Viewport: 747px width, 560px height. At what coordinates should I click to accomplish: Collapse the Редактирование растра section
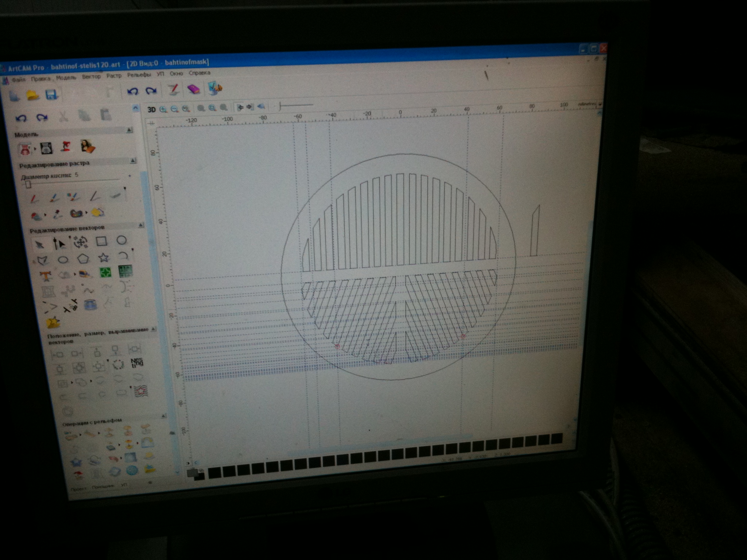[133, 161]
